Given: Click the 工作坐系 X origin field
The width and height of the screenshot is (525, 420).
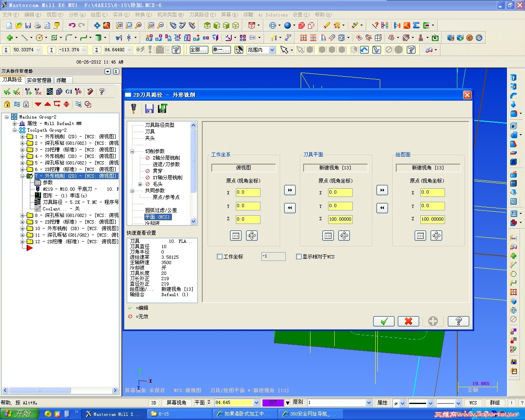Looking at the screenshot, I should point(248,192).
